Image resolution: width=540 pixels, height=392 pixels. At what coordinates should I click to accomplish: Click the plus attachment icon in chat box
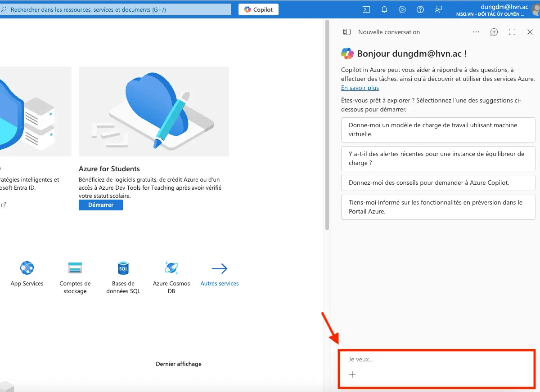point(352,374)
